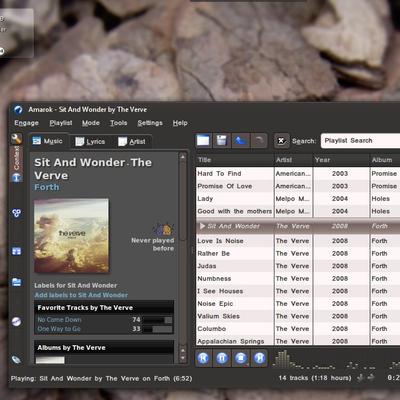Click the score bar for No Come Down
The height and width of the screenshot is (400, 400).
click(x=157, y=320)
